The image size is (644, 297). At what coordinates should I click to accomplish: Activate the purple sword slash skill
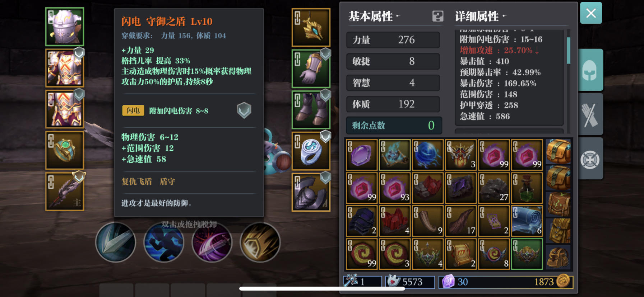pos(212,242)
